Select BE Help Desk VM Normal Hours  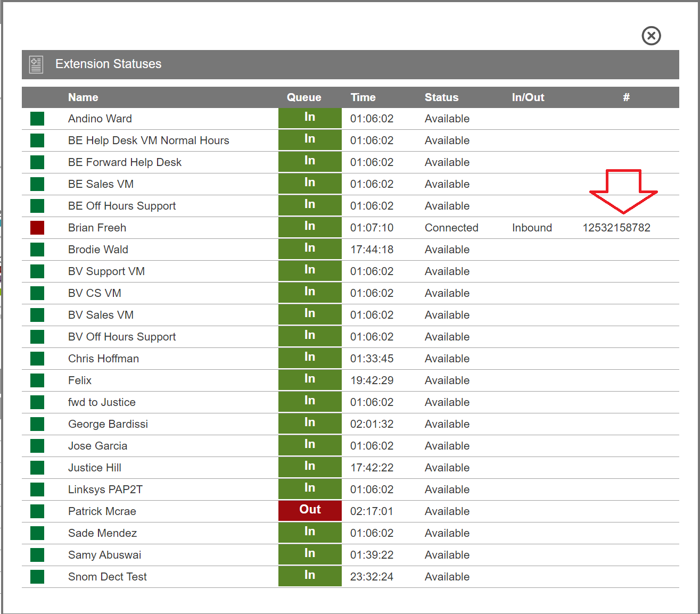pos(149,140)
